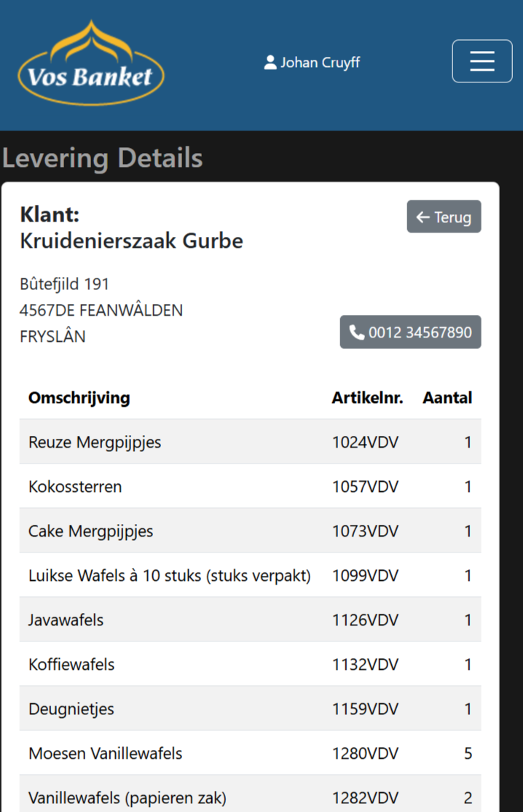Click the user profile person icon

click(270, 62)
